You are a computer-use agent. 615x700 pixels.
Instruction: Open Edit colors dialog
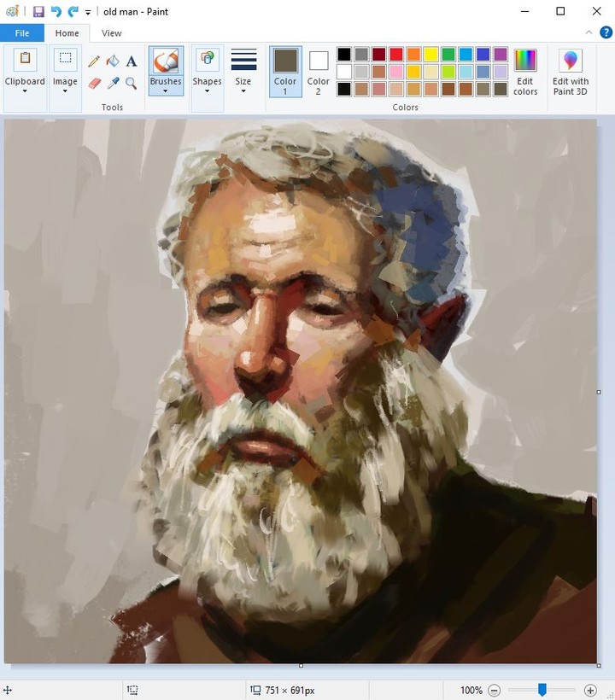click(525, 73)
